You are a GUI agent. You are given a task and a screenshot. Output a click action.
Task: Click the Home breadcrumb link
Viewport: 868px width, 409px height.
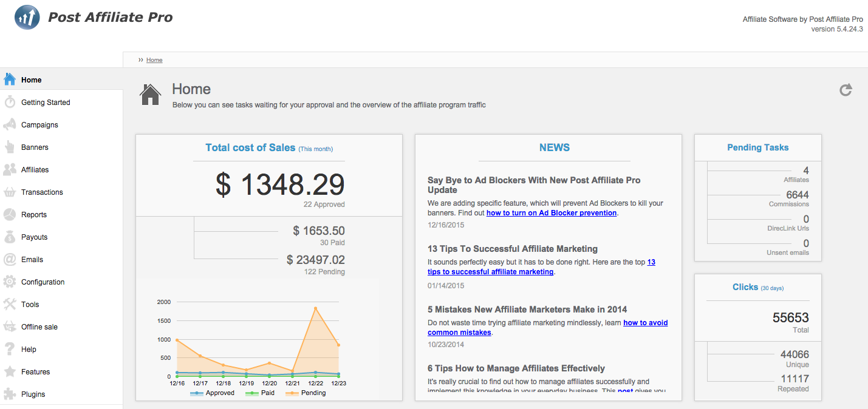(154, 60)
